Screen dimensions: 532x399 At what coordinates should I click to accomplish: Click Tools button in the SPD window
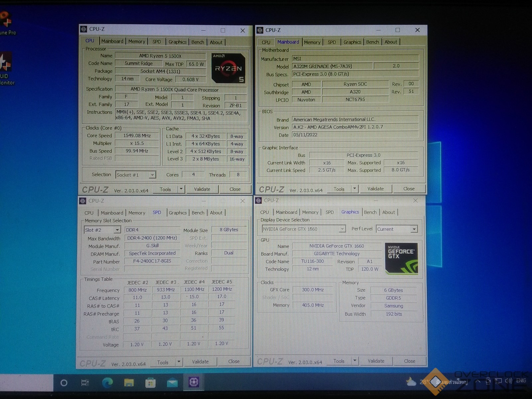[x=163, y=362]
